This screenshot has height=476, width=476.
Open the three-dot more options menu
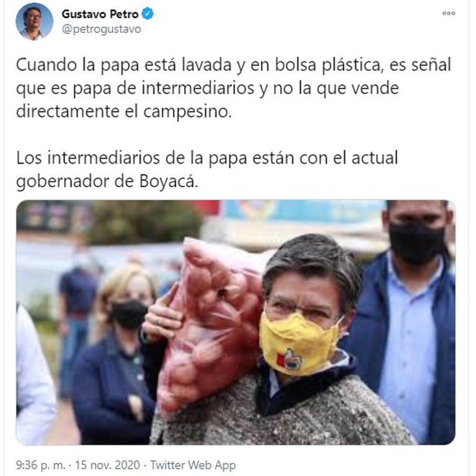448,14
